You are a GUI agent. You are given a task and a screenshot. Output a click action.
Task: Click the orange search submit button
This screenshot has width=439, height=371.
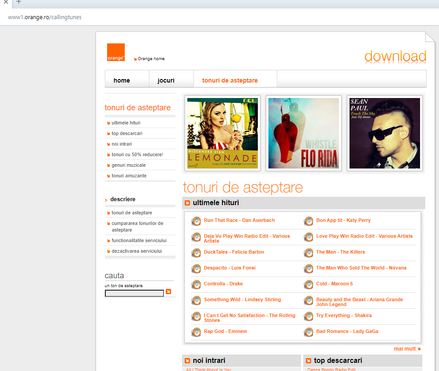coord(168,291)
